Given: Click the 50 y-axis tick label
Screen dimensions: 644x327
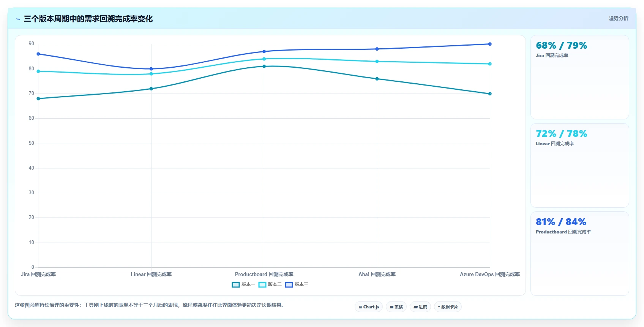Looking at the screenshot, I should [x=32, y=143].
